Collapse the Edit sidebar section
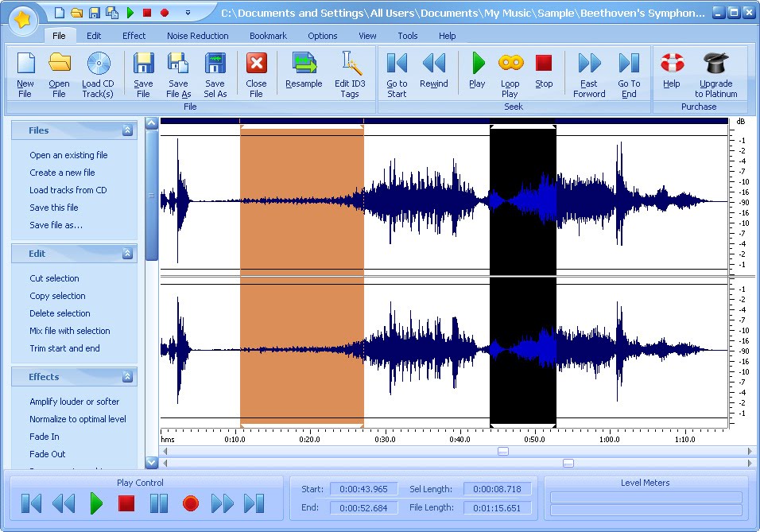The height and width of the screenshot is (532, 760). [127, 254]
